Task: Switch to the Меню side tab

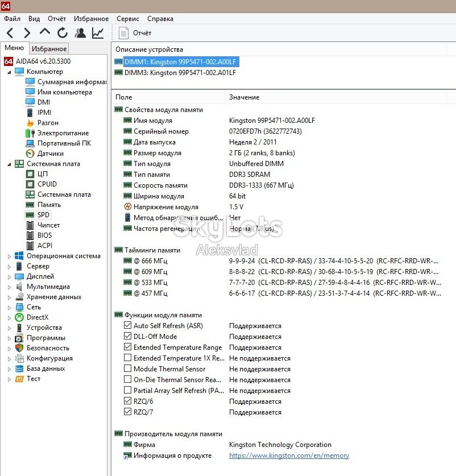Action: point(14,48)
